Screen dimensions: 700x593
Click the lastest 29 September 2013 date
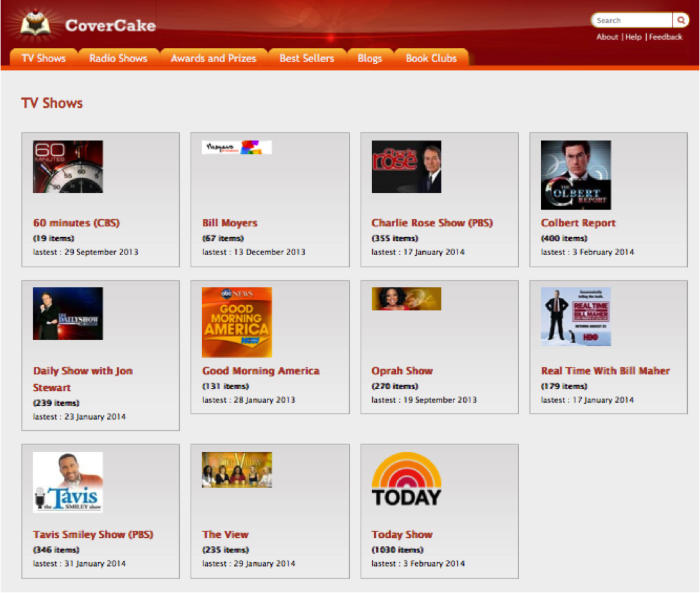point(85,252)
